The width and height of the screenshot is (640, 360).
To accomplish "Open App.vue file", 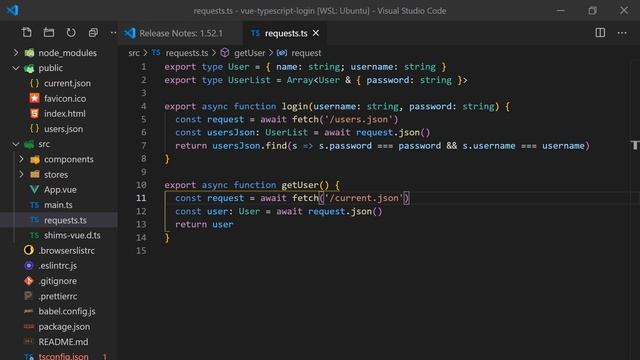I will (x=60, y=189).
